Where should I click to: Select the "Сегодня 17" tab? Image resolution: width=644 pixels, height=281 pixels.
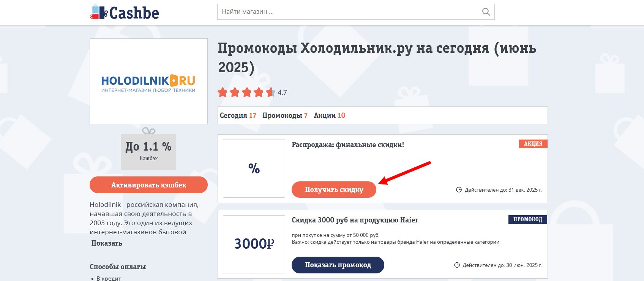[x=238, y=115]
